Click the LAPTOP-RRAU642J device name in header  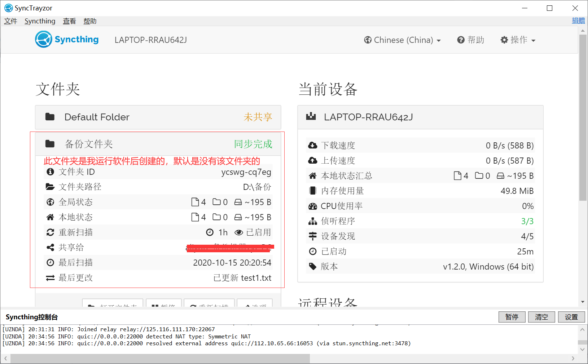click(x=151, y=40)
